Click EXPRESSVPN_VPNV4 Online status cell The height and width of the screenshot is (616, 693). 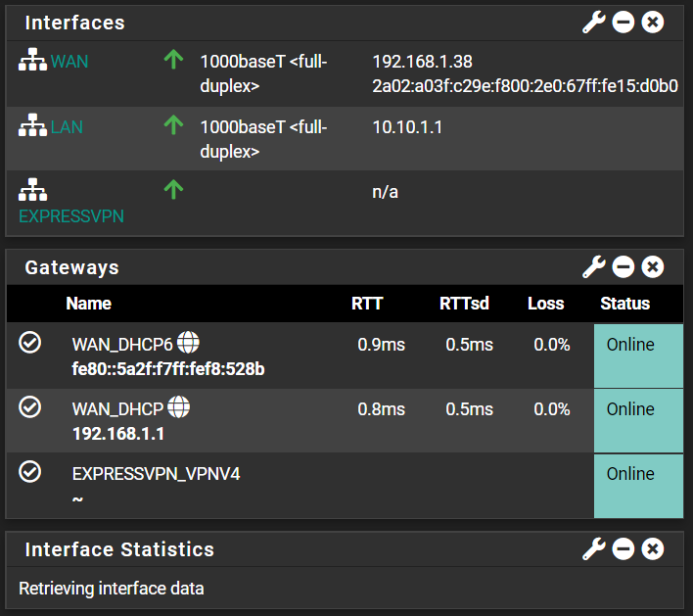[638, 486]
